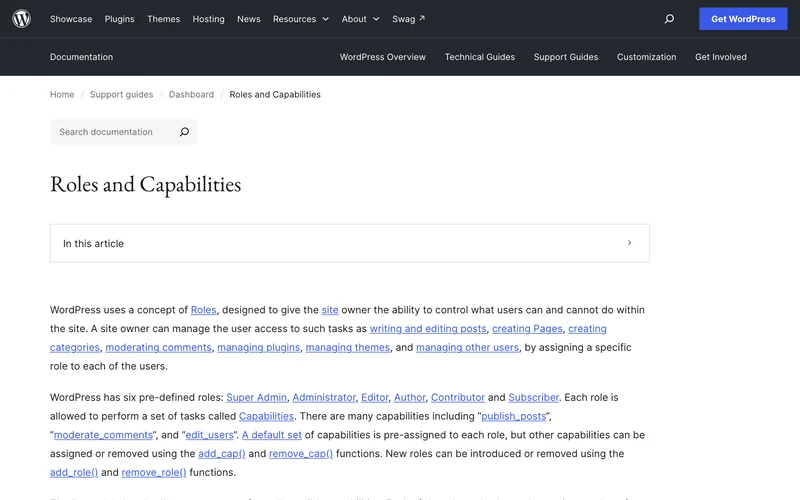Click Dashboard breadcrumb

coord(191,94)
